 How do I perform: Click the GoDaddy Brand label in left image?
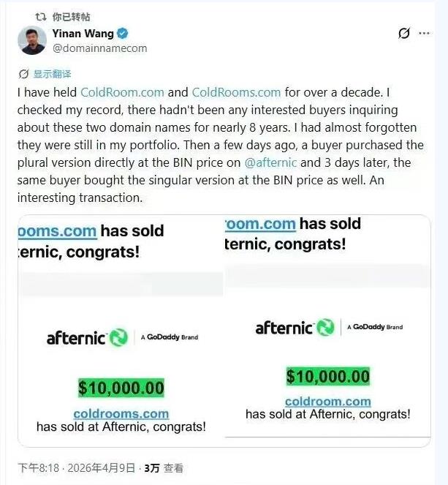coord(169,337)
